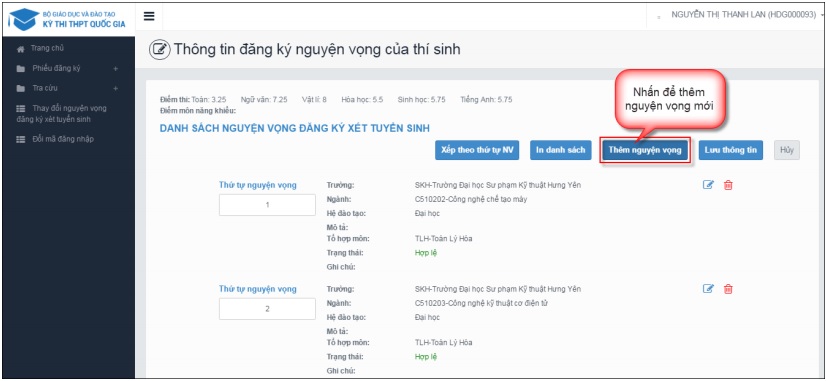Delete nguyện vọng 2 via trash icon
This screenshot has height=381, width=826.
(x=728, y=289)
